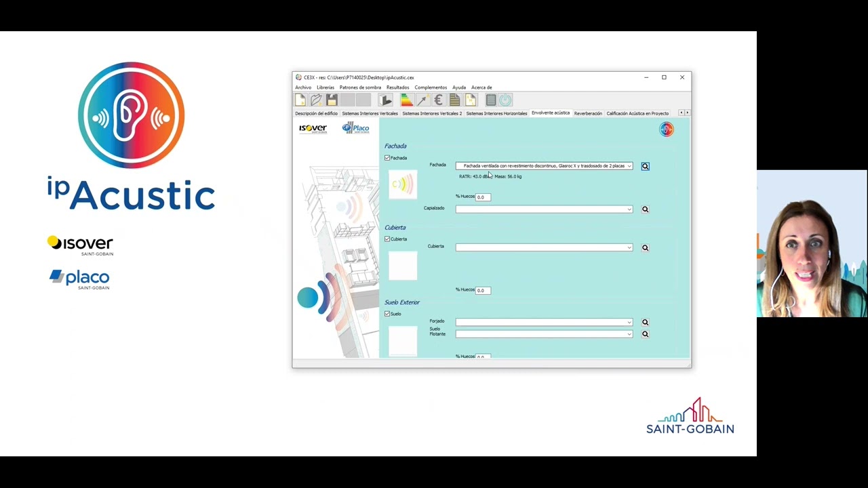Screen dimensions: 868x488
Task: Open the Patrones de sombra menu
Action: pos(360,87)
